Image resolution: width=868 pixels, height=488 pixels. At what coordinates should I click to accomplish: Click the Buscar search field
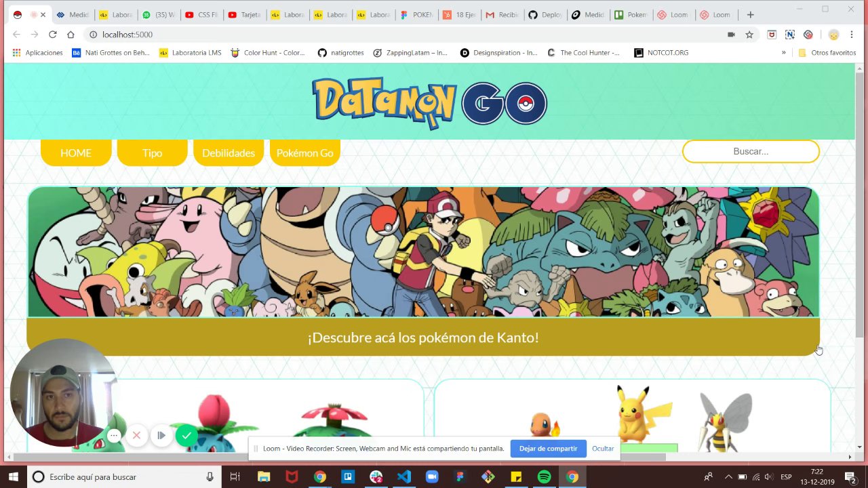point(751,151)
